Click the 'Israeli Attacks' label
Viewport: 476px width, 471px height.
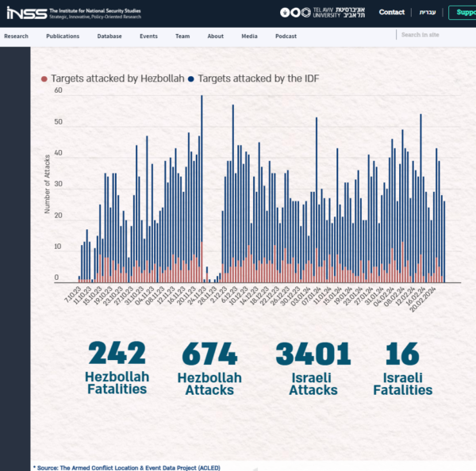pyautogui.click(x=313, y=384)
